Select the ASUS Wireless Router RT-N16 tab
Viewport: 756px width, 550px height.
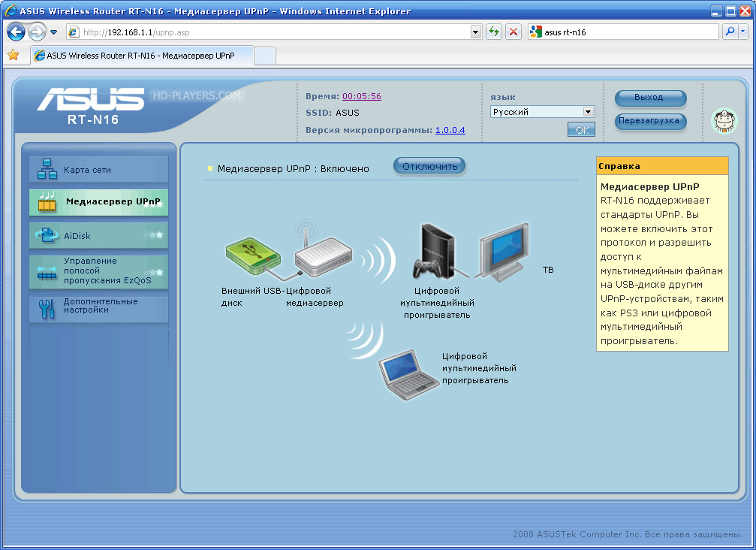[142, 56]
